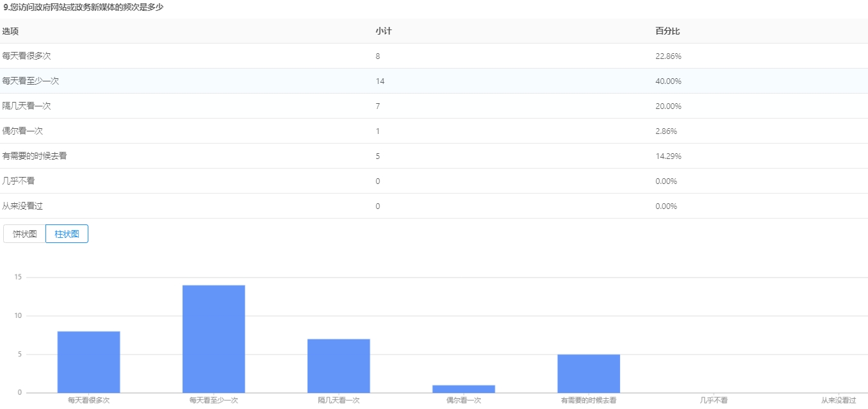Click the 有需要的时候去看 table row label
Screen dimensions: 868x409
tap(35, 156)
